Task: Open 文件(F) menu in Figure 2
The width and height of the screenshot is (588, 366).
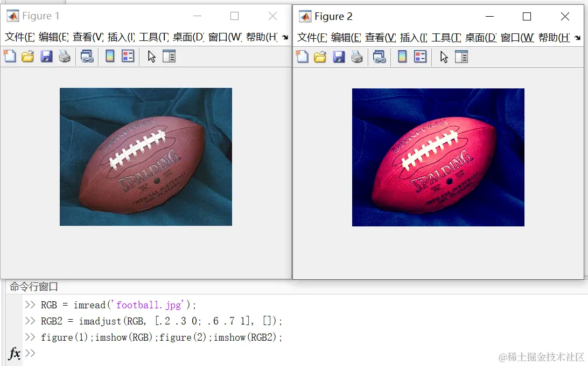Action: click(312, 37)
